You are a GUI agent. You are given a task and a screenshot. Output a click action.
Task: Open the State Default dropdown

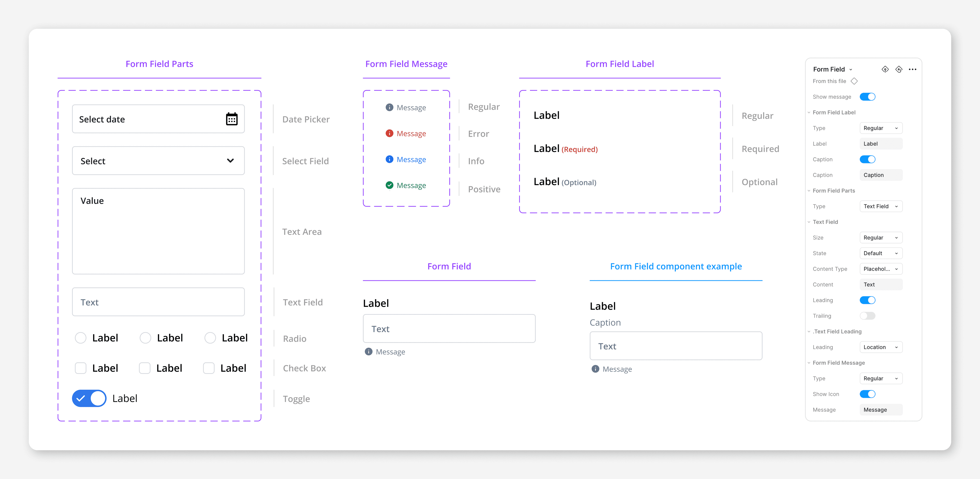pyautogui.click(x=881, y=253)
